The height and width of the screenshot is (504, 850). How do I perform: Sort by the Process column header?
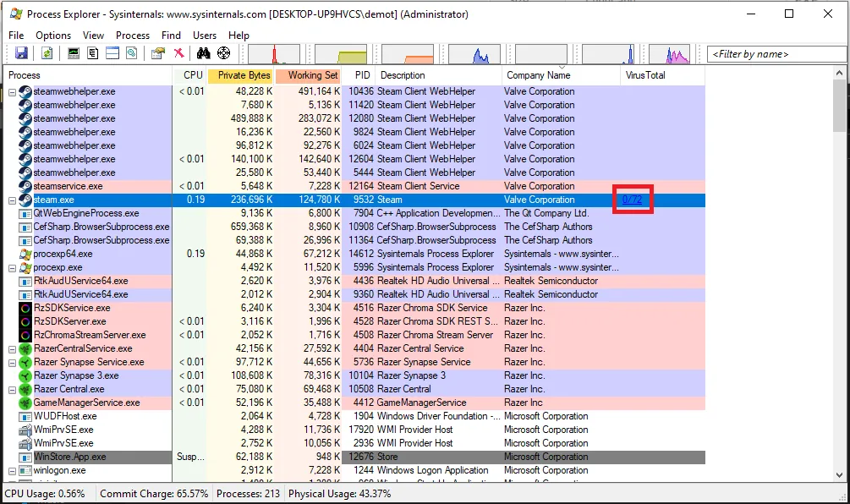point(88,75)
